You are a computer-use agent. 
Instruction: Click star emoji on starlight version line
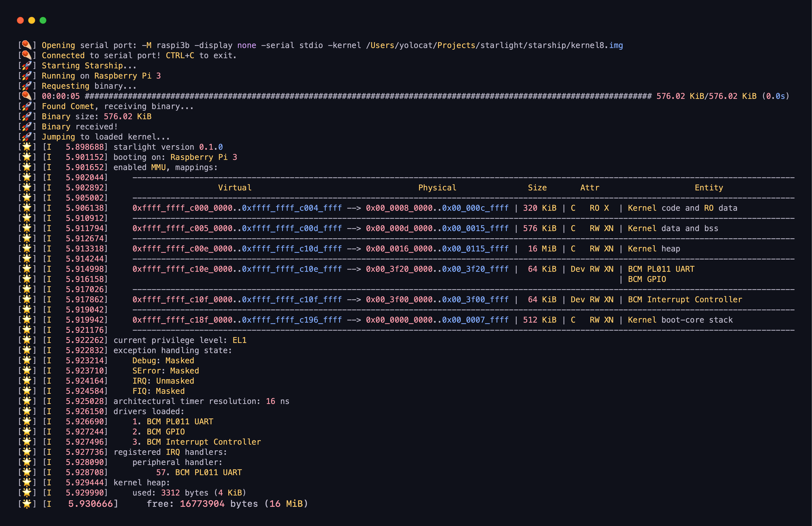(x=27, y=147)
